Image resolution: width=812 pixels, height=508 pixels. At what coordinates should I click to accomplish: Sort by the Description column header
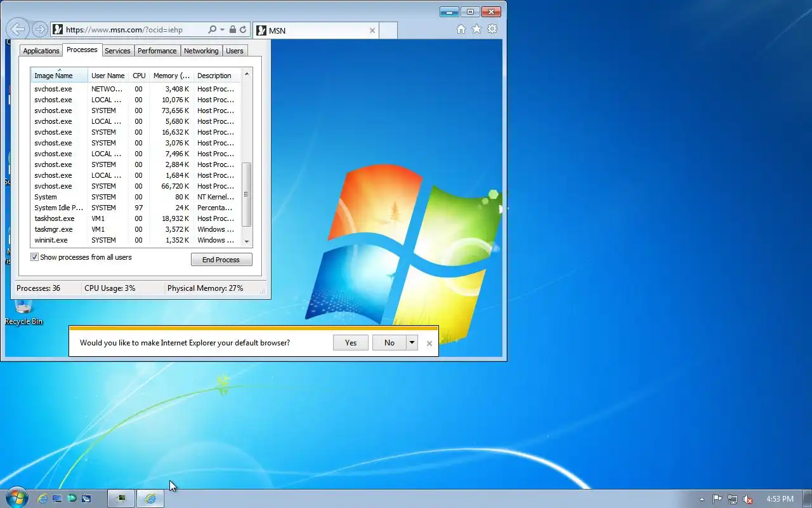point(217,76)
